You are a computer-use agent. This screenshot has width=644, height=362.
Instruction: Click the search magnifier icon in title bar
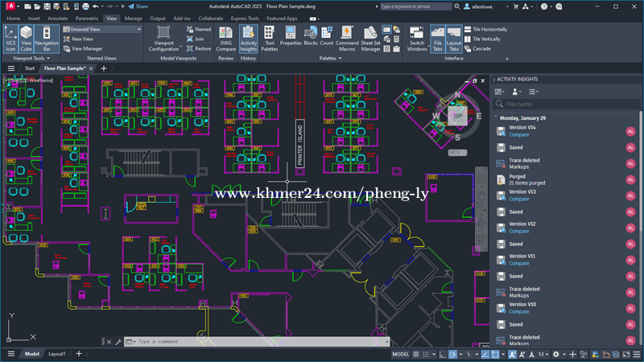click(x=456, y=6)
